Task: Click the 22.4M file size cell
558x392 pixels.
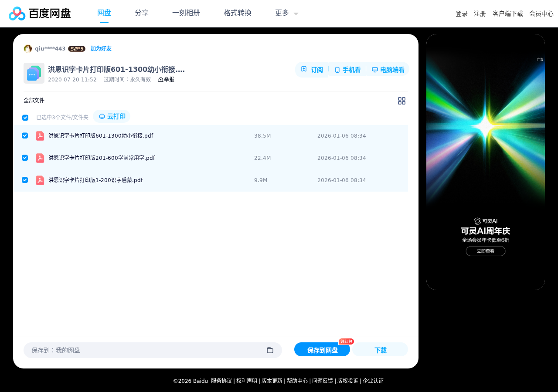Action: [262, 158]
